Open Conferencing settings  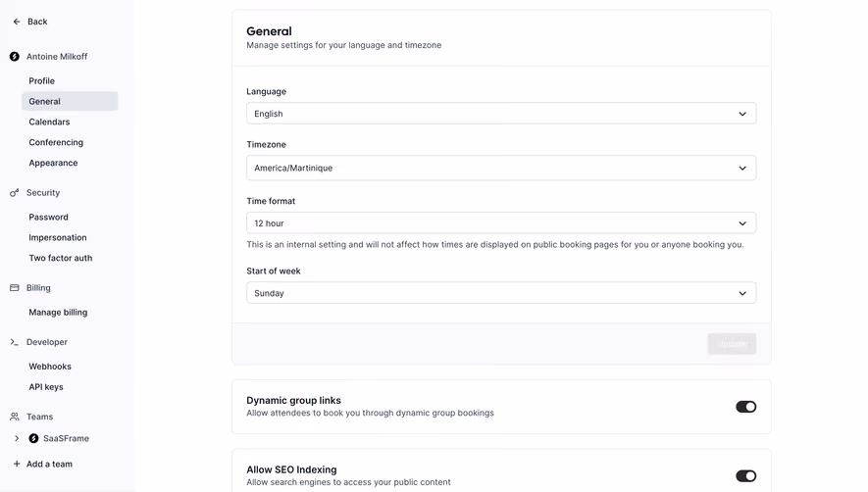56,142
